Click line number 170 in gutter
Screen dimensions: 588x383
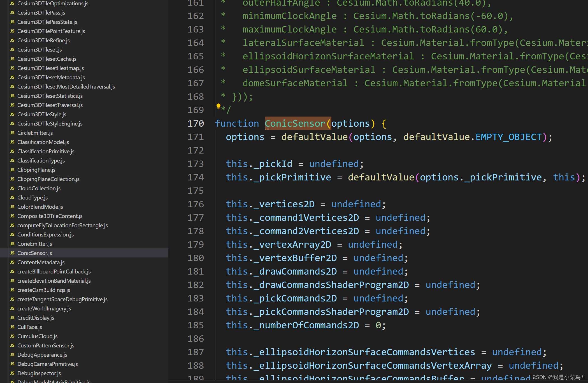[x=196, y=124]
